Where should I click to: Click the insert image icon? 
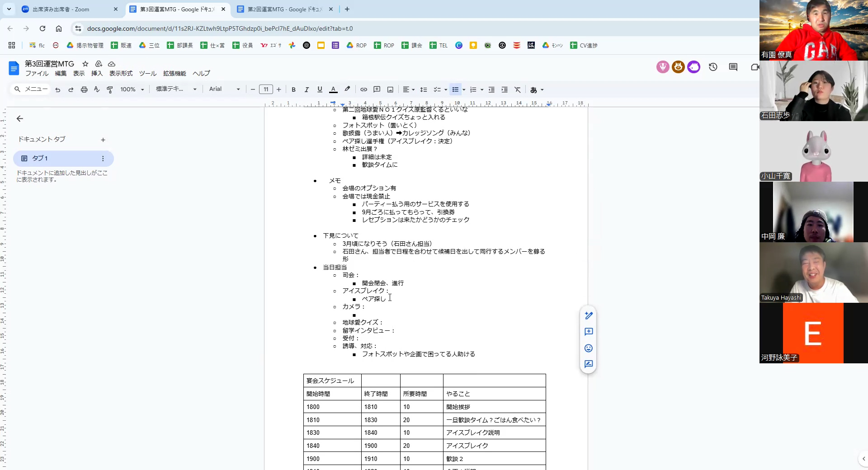(390, 89)
